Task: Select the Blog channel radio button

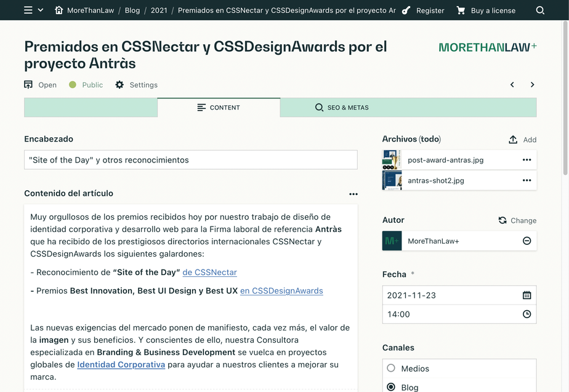Action: click(x=391, y=387)
